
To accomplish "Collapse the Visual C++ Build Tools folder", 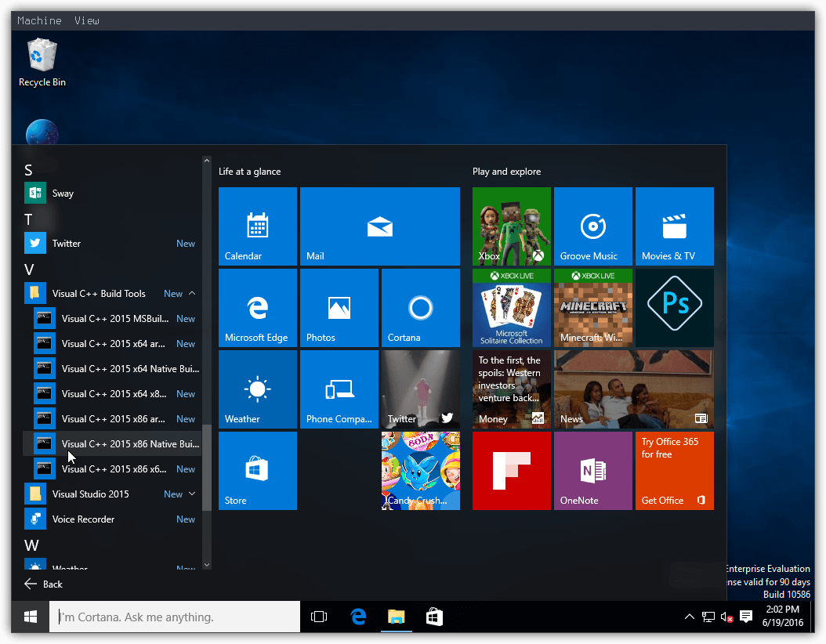I will click(x=112, y=293).
